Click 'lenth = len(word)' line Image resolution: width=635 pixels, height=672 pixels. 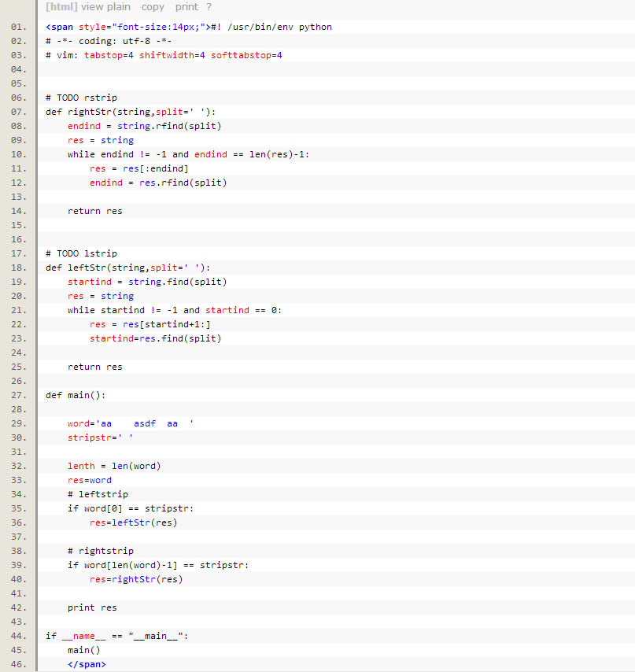[x=114, y=465]
